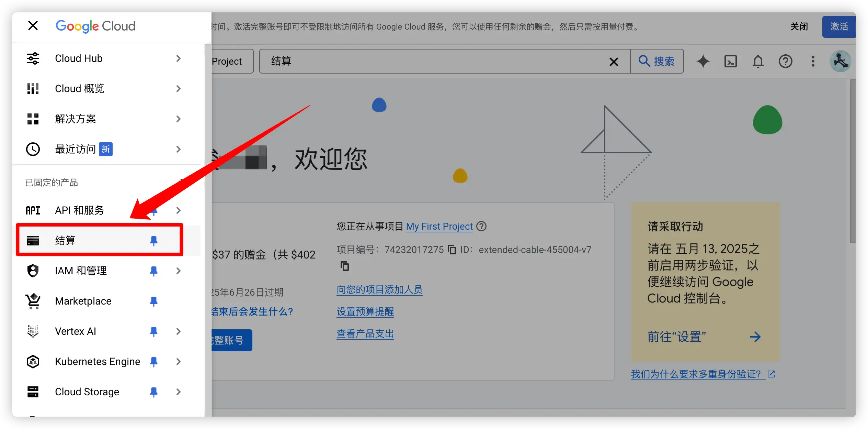Click the Project selector button
868x429 pixels.
point(232,61)
